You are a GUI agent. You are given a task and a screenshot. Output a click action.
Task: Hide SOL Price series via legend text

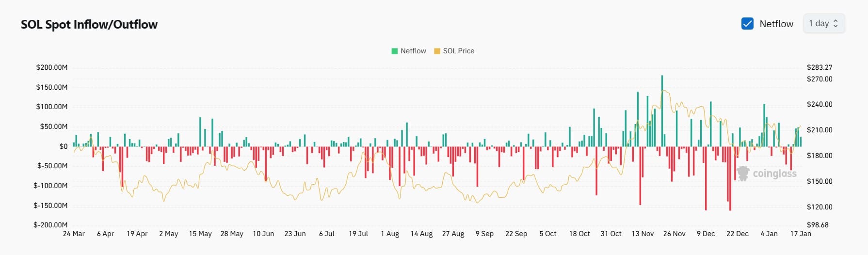point(458,51)
